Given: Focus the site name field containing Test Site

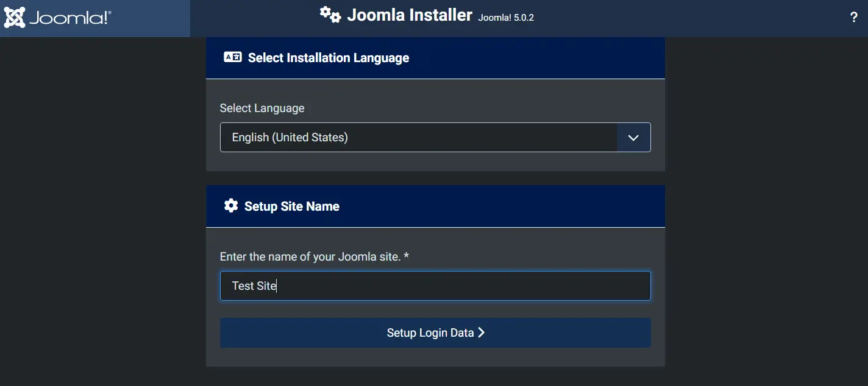Looking at the screenshot, I should [x=435, y=286].
